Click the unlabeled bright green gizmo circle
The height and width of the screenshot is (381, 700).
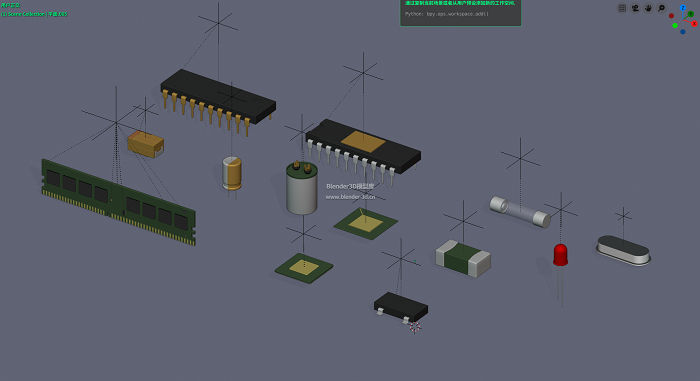[x=675, y=25]
